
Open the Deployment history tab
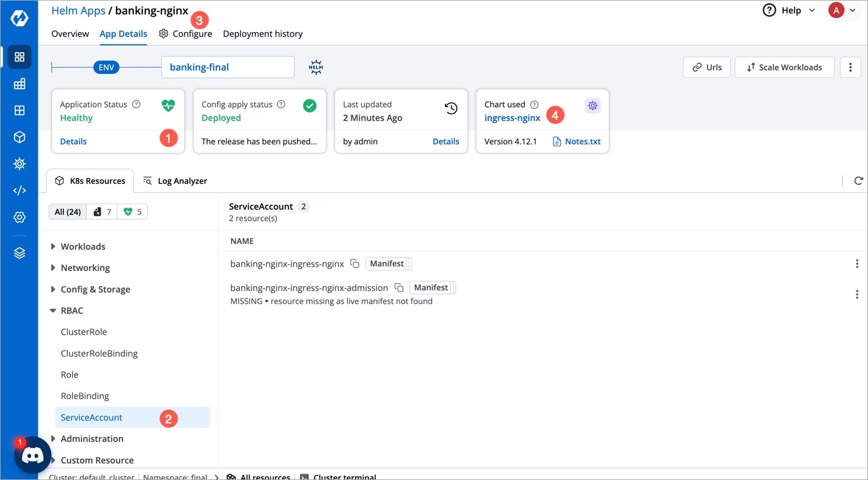pos(263,34)
